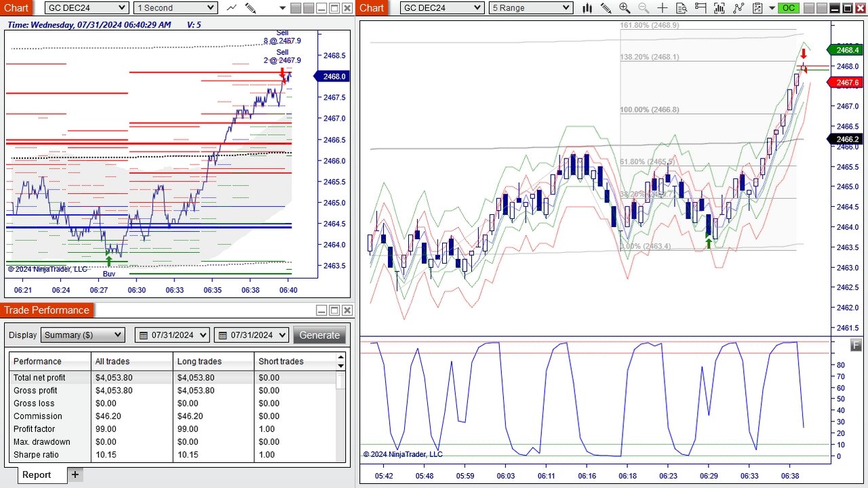Open start date 07/31/2024 dropdown arrow
This screenshot has width=868, height=488.
(203, 335)
